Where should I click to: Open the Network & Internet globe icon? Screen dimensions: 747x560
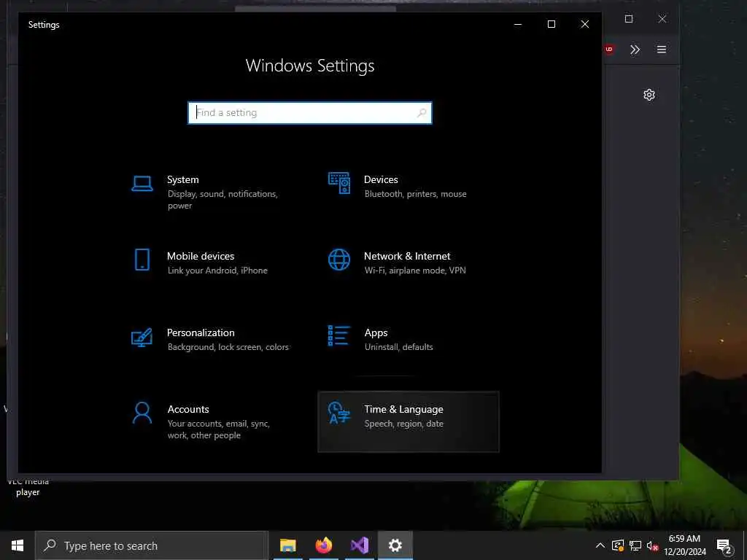pos(339,260)
